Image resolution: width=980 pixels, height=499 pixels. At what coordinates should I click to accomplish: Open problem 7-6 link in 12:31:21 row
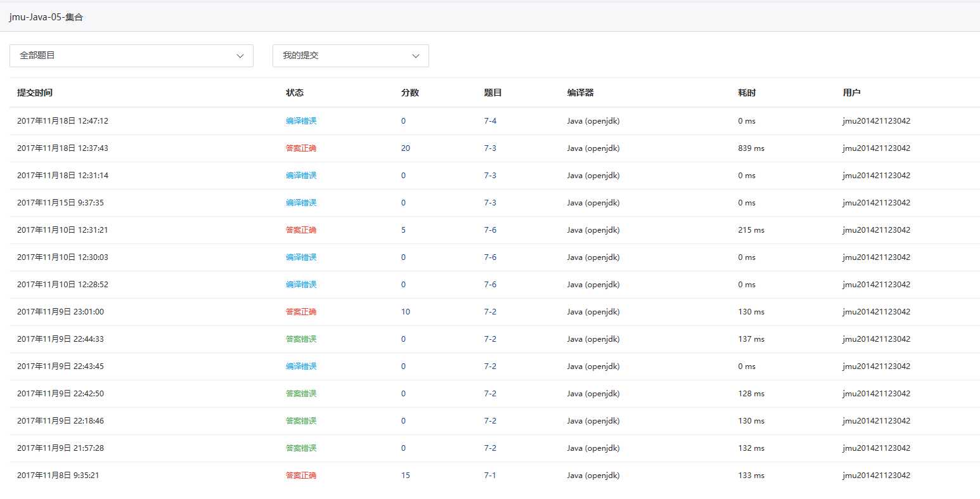[490, 230]
